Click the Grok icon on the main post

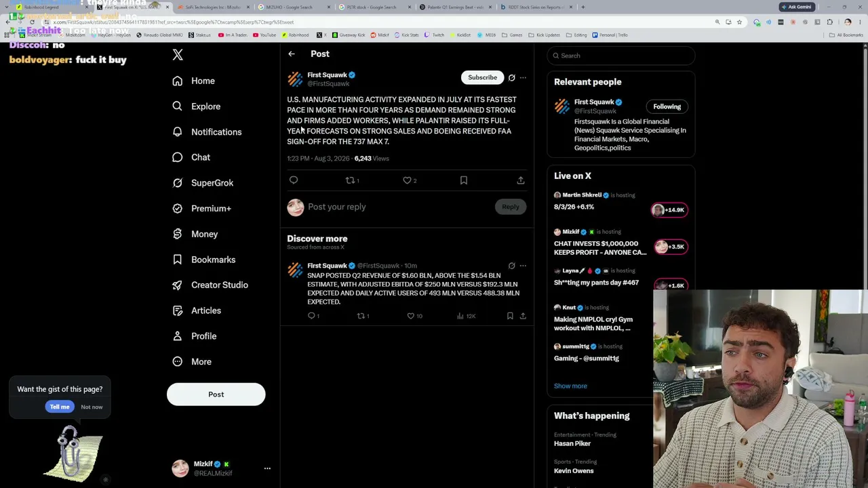(512, 78)
